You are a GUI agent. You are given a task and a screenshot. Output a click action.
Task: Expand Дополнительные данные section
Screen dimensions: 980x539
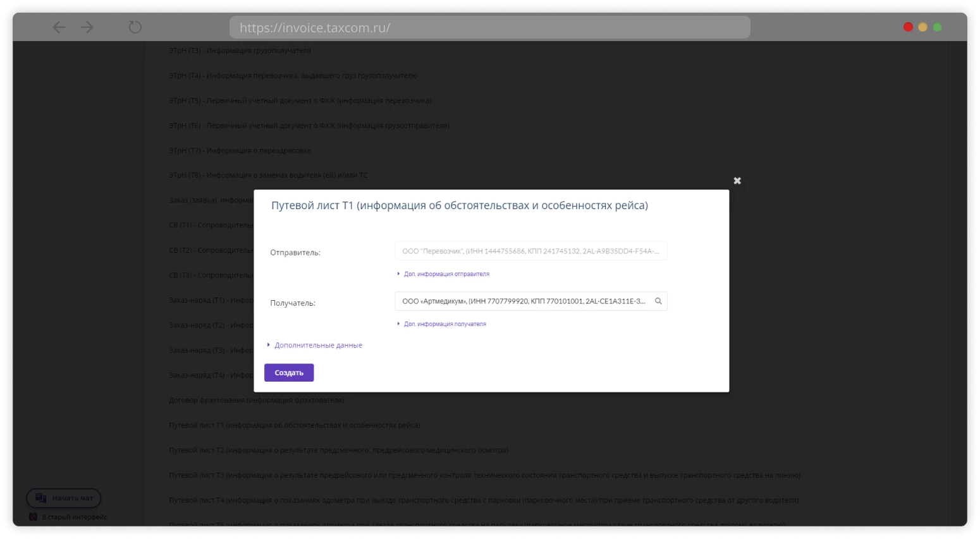point(318,345)
